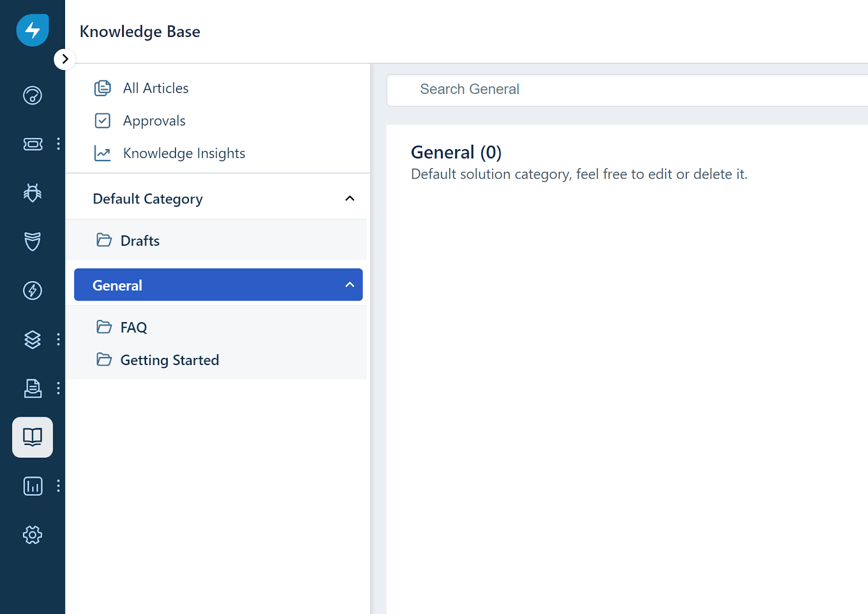This screenshot has width=868, height=614.
Task: Click the Reports bar chart icon
Action: click(33, 486)
